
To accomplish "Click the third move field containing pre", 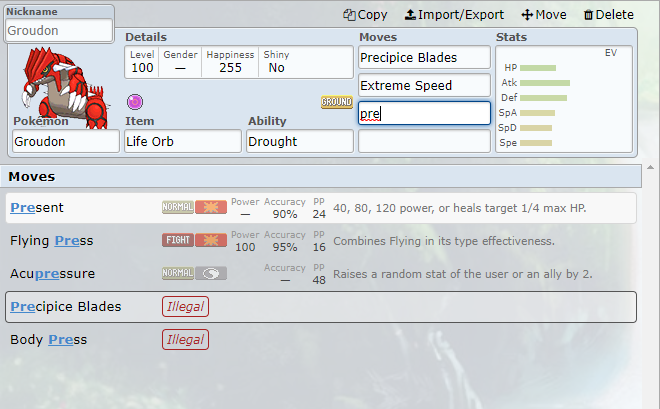I will click(424, 113).
